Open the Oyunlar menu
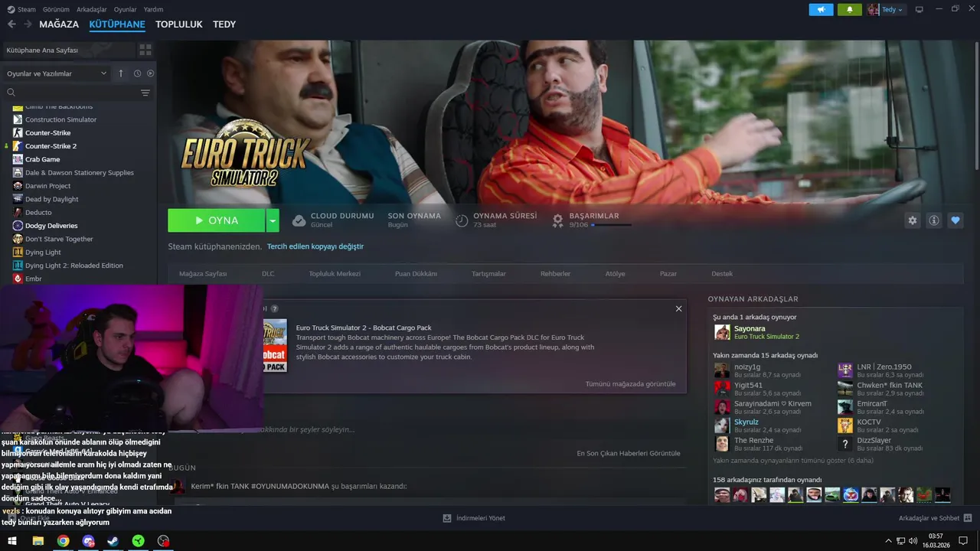The height and width of the screenshot is (551, 980). [126, 9]
